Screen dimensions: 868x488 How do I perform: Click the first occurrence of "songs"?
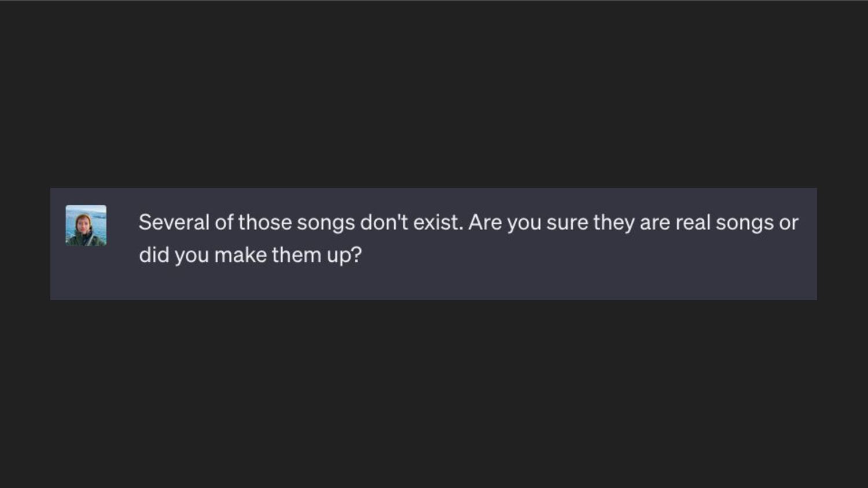[x=326, y=223]
